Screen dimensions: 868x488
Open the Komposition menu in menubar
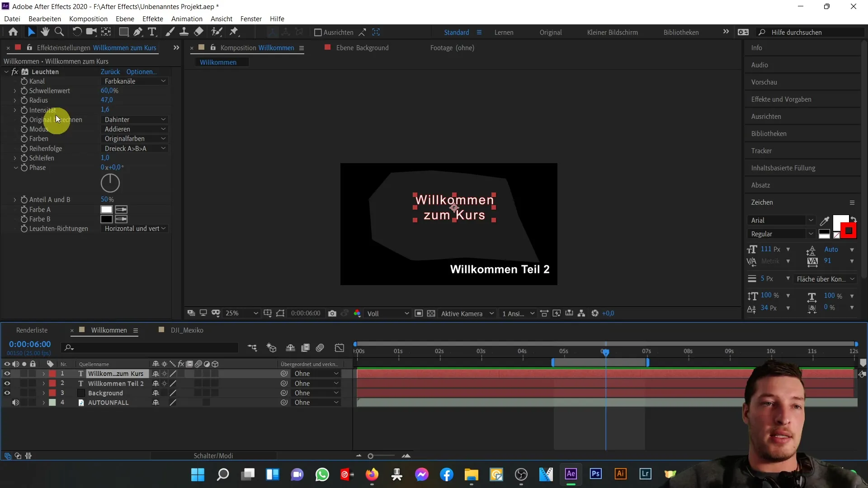(x=88, y=19)
